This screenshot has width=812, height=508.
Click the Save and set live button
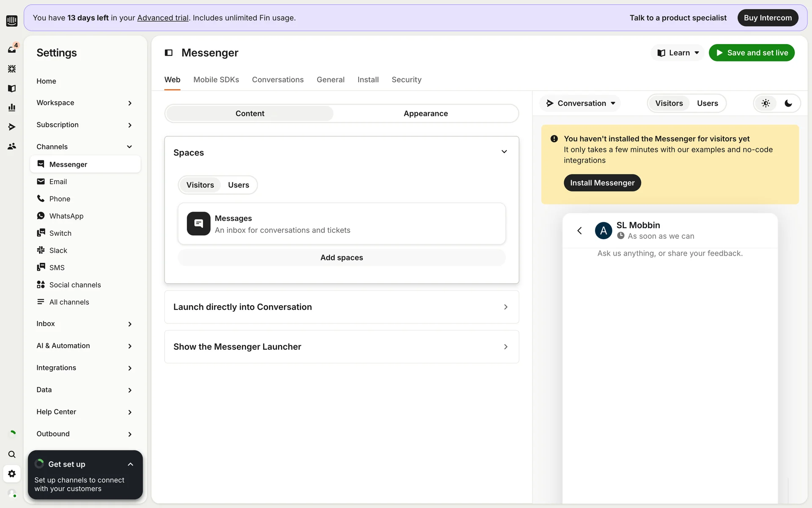point(752,53)
